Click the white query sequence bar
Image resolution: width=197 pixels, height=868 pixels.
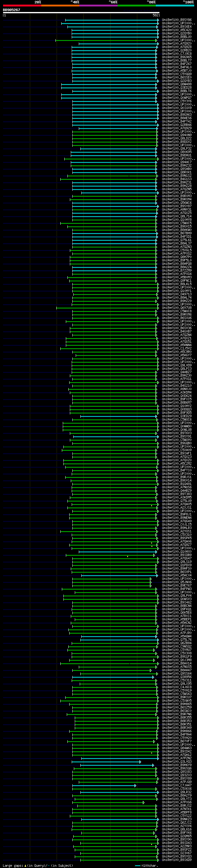(81, 12)
